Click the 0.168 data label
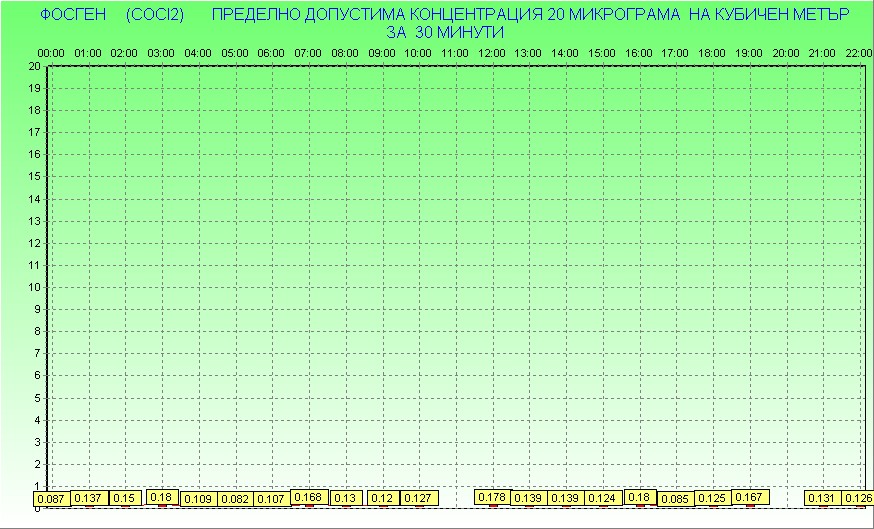This screenshot has width=874, height=529. (309, 497)
